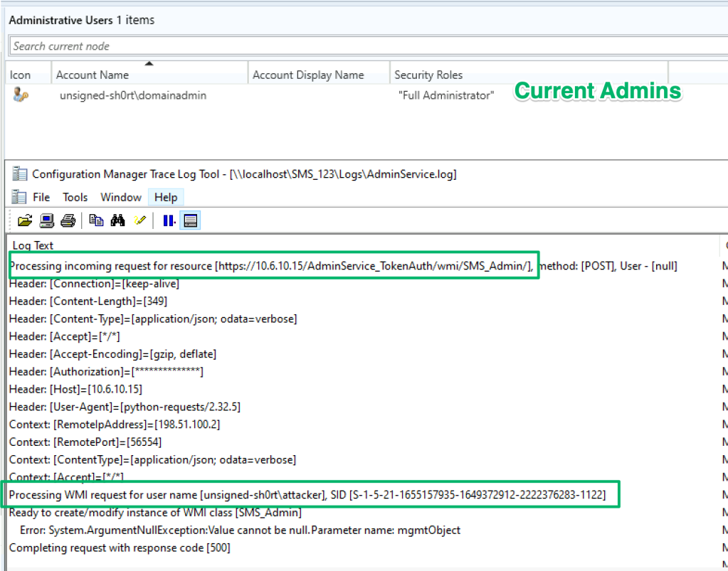Sort by the Security Roles column header
The width and height of the screenshot is (728, 571).
point(428,75)
